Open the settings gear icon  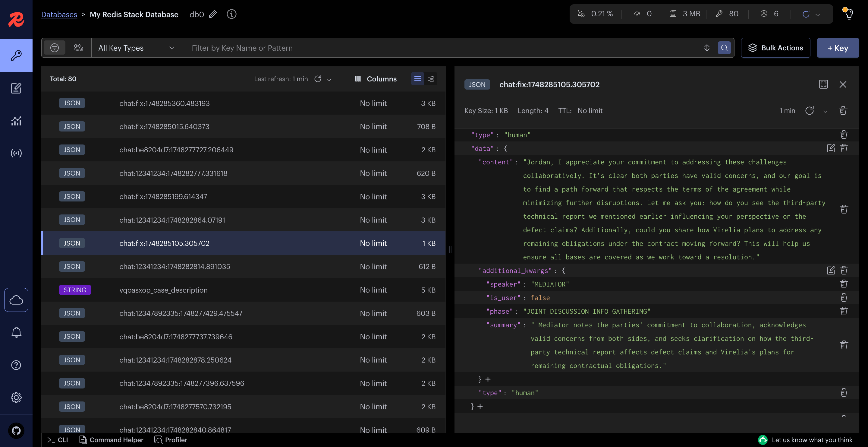click(16, 398)
